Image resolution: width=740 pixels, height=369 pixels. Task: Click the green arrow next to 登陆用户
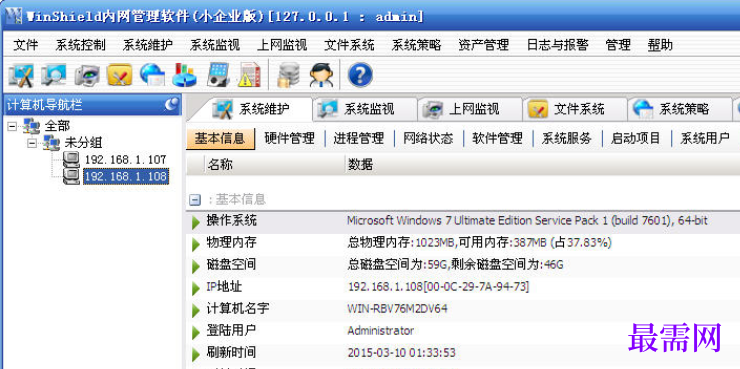[x=196, y=332]
